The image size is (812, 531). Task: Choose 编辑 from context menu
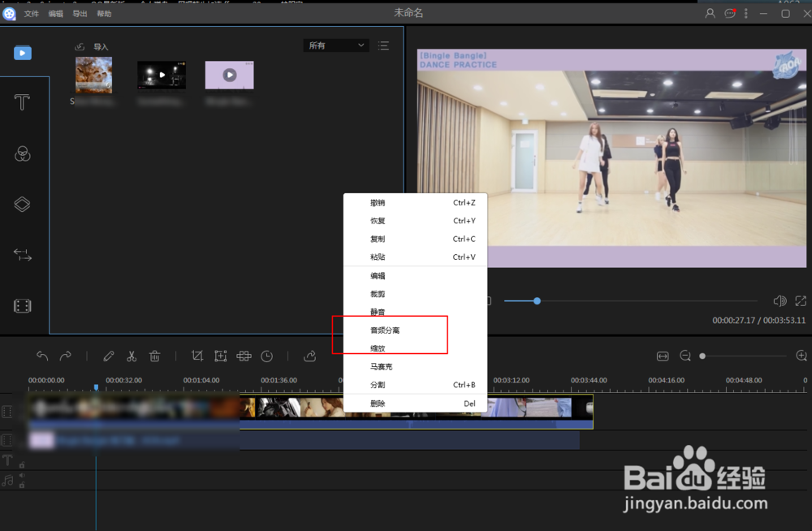tap(415, 275)
